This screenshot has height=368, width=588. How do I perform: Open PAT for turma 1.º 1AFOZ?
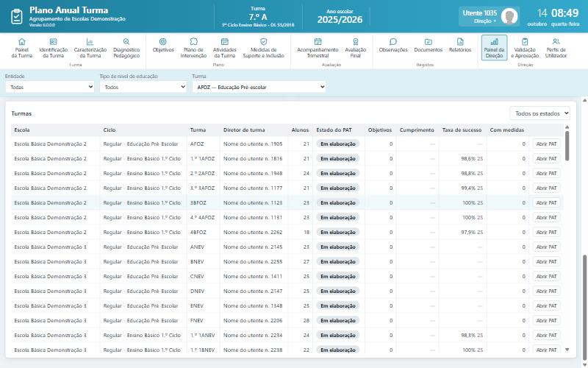(546, 158)
